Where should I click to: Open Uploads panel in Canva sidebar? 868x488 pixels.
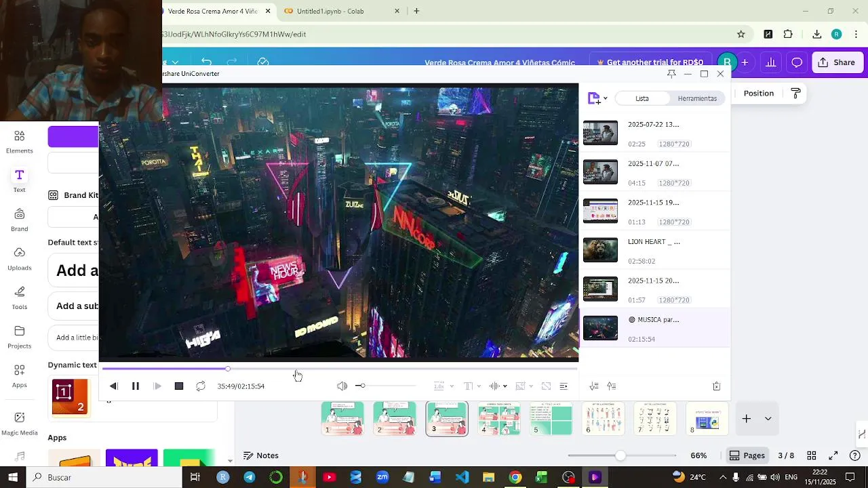19,259
